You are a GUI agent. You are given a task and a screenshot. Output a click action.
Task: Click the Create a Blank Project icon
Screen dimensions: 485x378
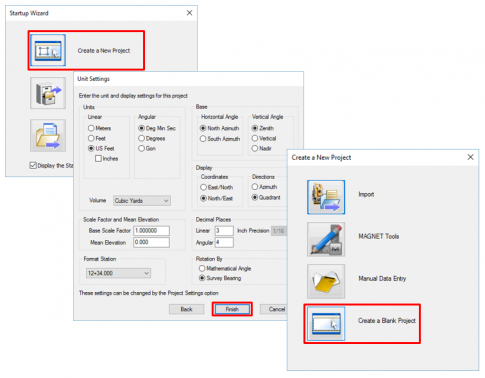pos(326,323)
